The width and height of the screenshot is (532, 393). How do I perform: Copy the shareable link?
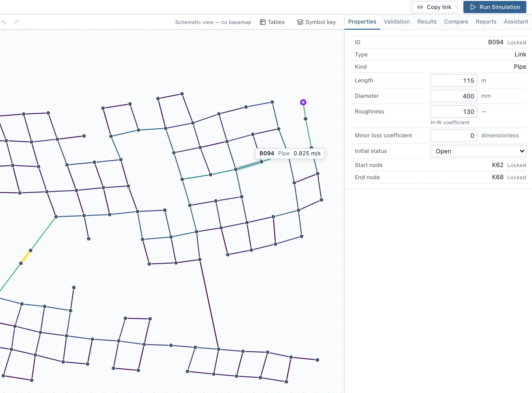pyautogui.click(x=434, y=7)
